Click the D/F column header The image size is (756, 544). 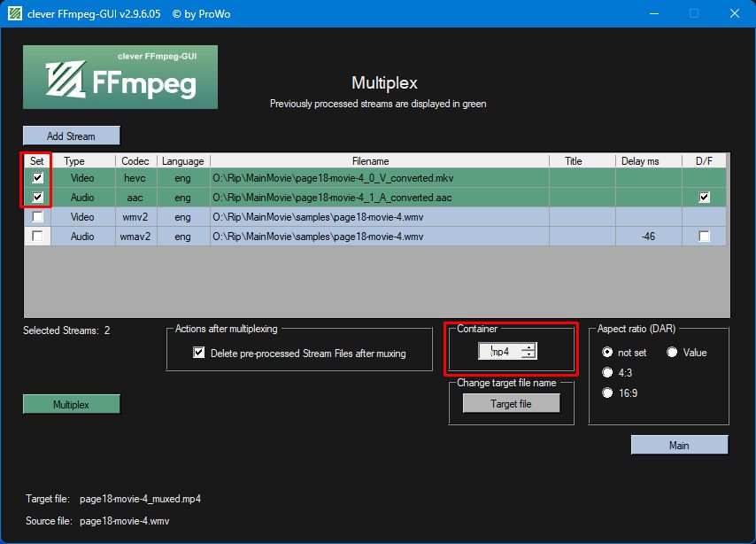coord(704,160)
